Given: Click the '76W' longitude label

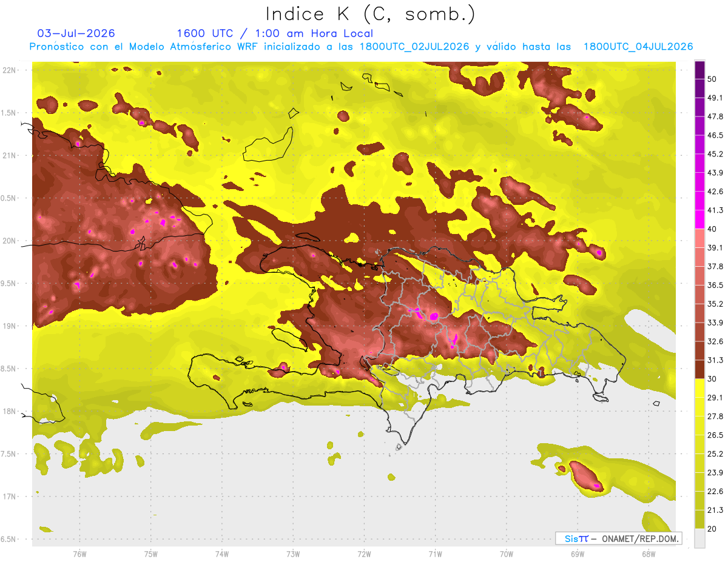Looking at the screenshot, I should pyautogui.click(x=79, y=554).
